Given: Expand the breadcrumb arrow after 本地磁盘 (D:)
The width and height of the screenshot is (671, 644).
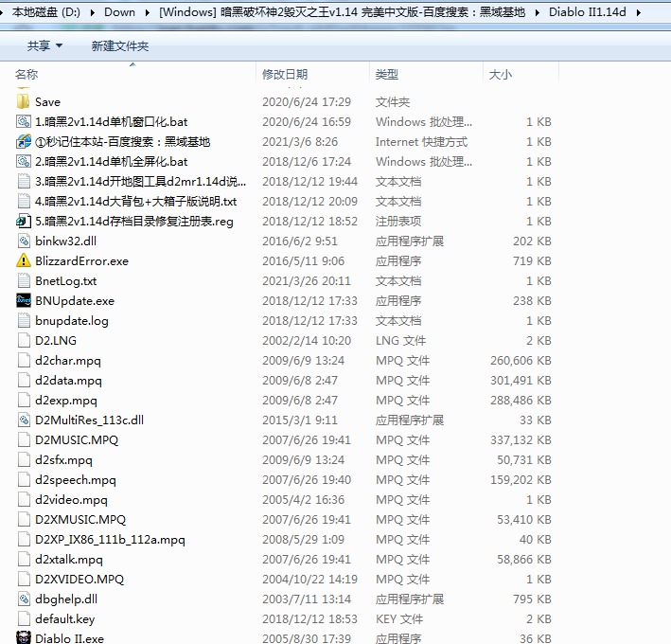Looking at the screenshot, I should pyautogui.click(x=93, y=12).
